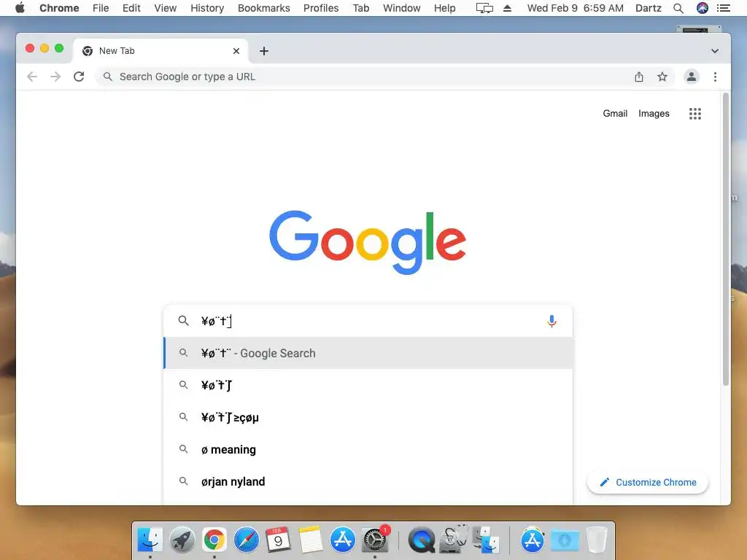This screenshot has width=747, height=560.
Task: Reload the page with the refresh icon
Action: (x=79, y=77)
